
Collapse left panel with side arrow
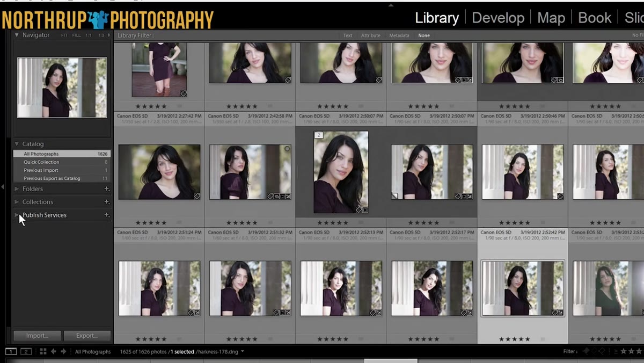pos(3,187)
